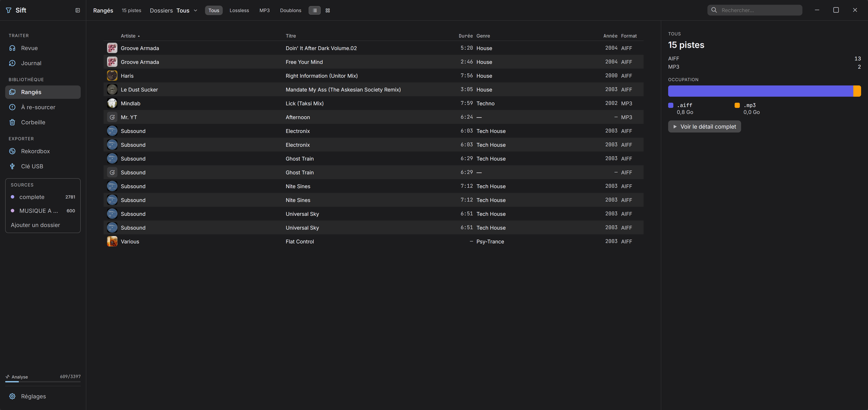This screenshot has height=410, width=868.
Task: Click the purple .aiff legend swatch
Action: [x=671, y=105]
